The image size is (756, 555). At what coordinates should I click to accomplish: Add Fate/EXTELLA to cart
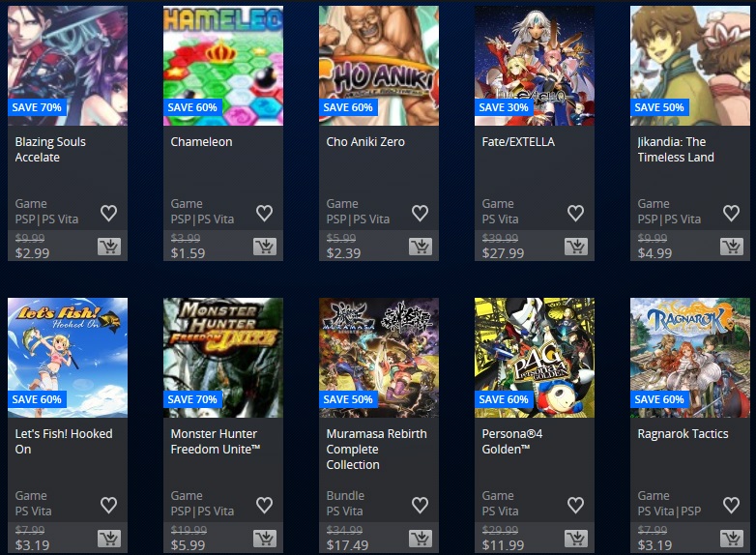(576, 247)
